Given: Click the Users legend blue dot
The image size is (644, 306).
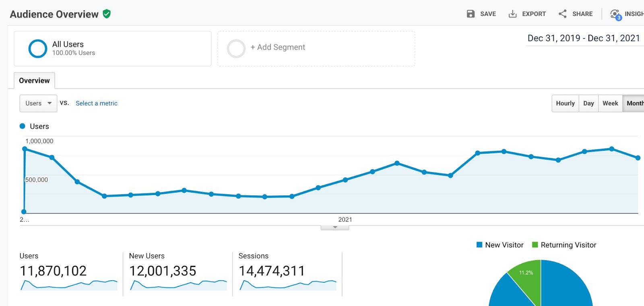Looking at the screenshot, I should point(23,126).
